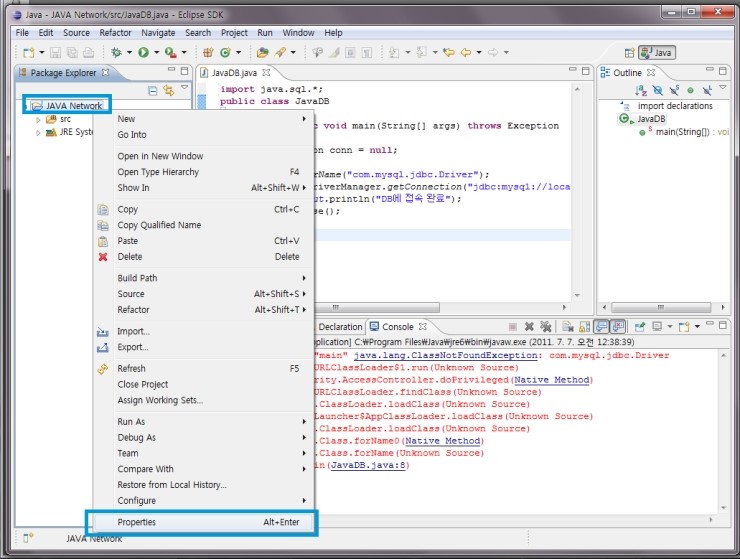Open the Outline view menu triangle
Image resolution: width=740 pixels, height=559 pixels.
(x=723, y=88)
